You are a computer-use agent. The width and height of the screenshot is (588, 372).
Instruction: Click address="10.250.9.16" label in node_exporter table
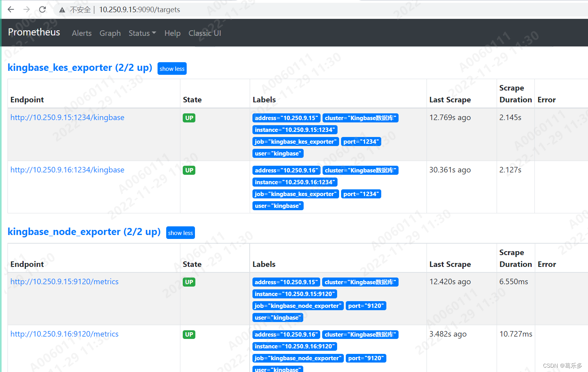click(x=286, y=335)
